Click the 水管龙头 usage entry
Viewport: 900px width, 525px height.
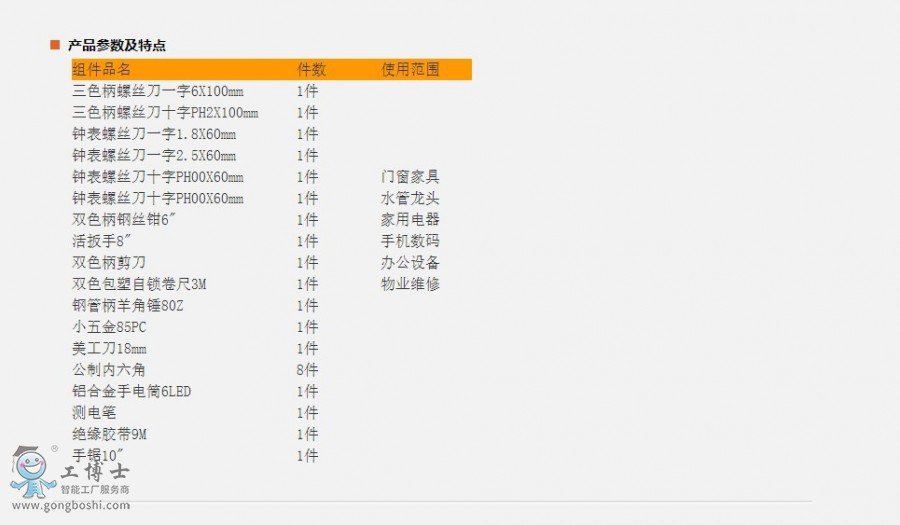(410, 198)
